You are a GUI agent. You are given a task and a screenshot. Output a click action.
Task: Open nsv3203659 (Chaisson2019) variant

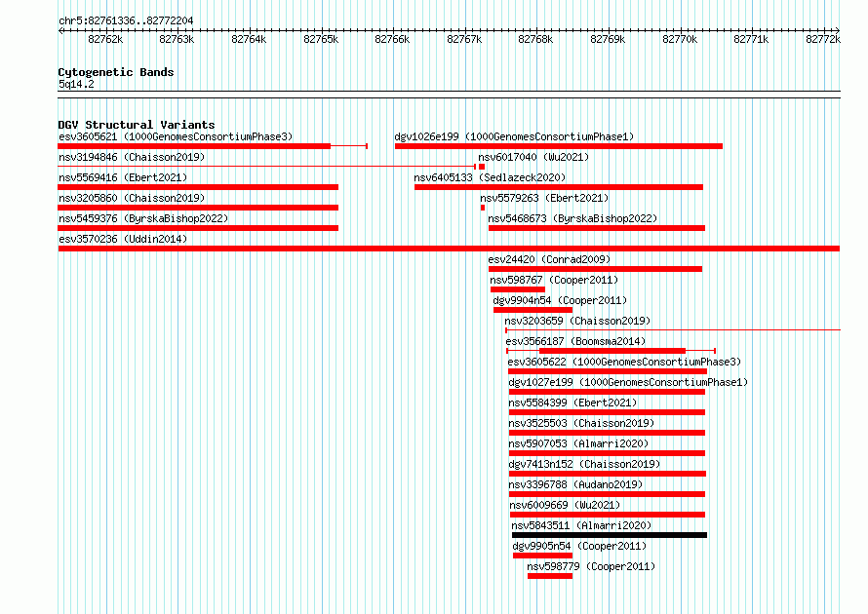pos(577,321)
